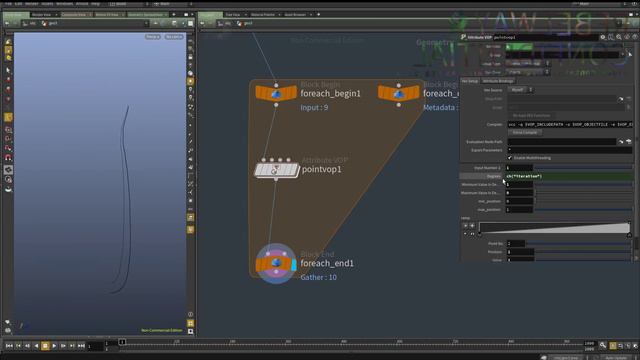The width and height of the screenshot is (640, 360).
Task: Open the No cam viewport menu
Action: pos(174,37)
